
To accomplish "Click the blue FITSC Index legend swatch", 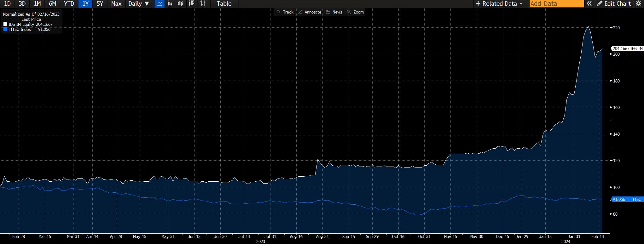I will (x=5, y=29).
